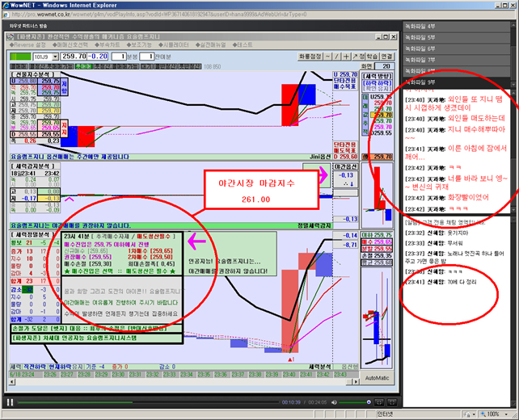This screenshot has height=420, width=519.
Task: Click the ↗정 arrow tool button
Action: [358, 57]
